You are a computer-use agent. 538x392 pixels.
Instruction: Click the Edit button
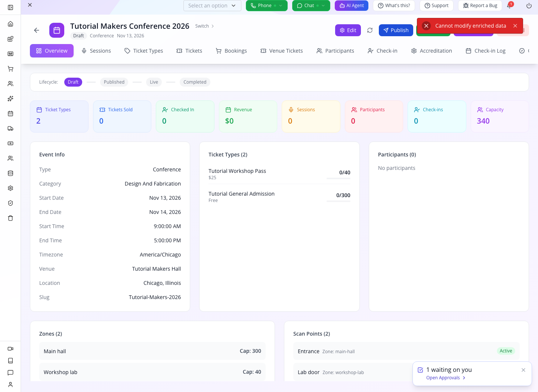point(348,30)
